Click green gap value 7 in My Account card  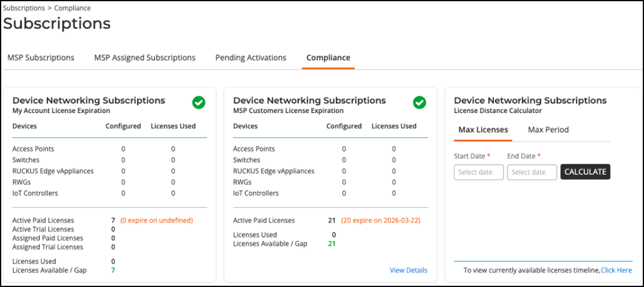pos(113,270)
